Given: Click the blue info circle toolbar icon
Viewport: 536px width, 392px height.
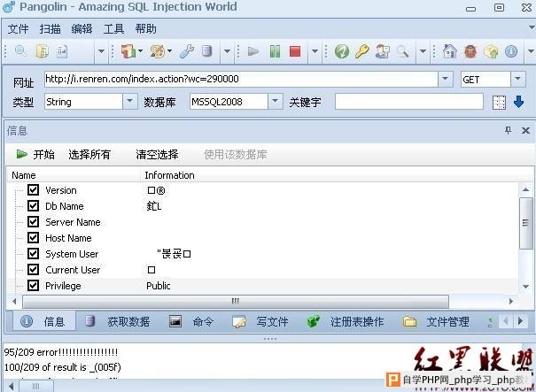Looking at the screenshot, I should coord(511,51).
